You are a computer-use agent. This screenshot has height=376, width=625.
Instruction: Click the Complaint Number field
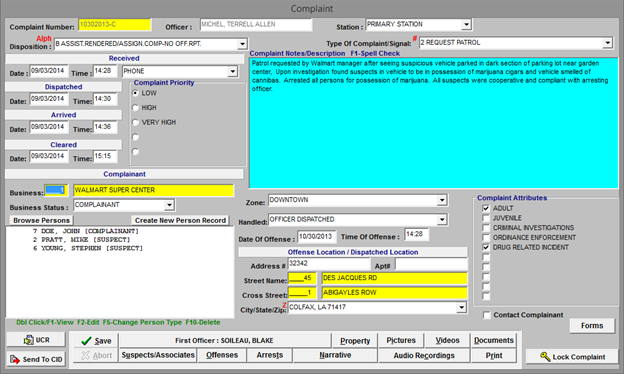(x=114, y=25)
